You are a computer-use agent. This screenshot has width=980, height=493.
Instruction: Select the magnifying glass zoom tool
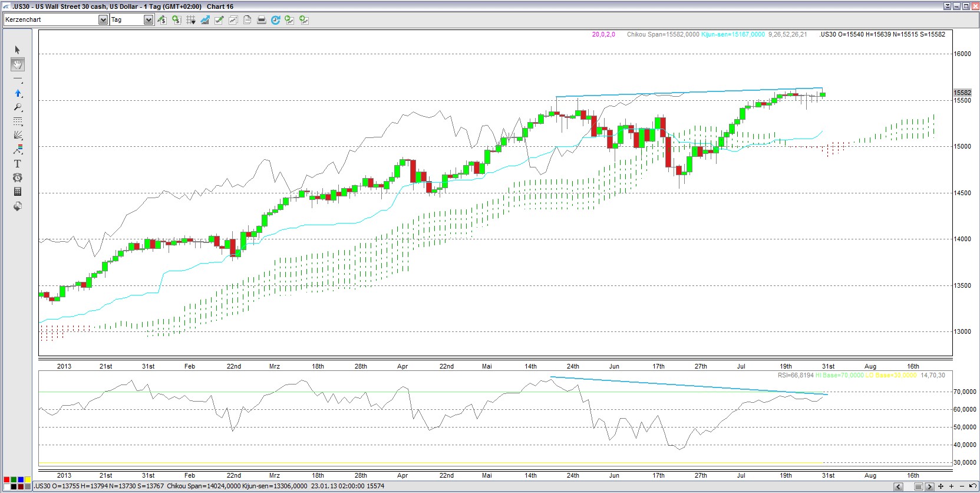click(17, 107)
